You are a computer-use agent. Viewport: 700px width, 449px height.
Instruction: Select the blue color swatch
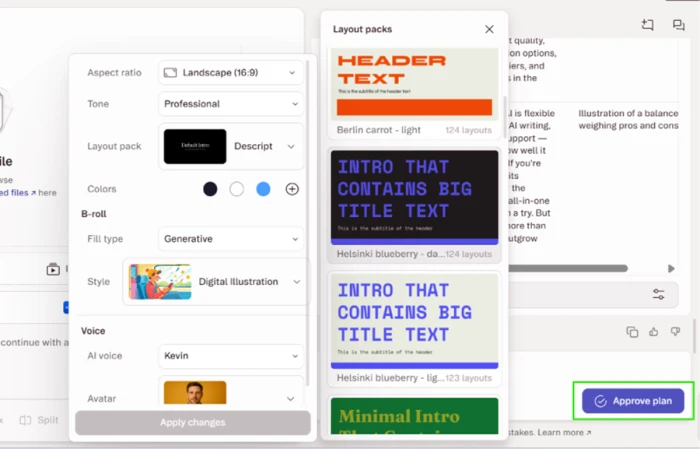pos(263,189)
